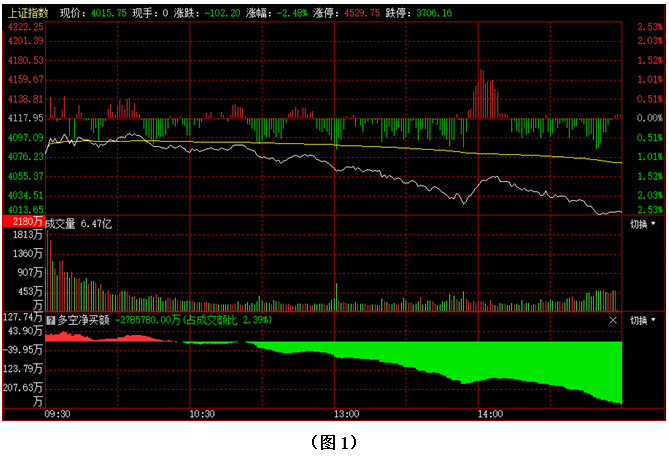669x462 pixels.
Task: Click the 10:30 time axis marker
Action: pyautogui.click(x=203, y=413)
